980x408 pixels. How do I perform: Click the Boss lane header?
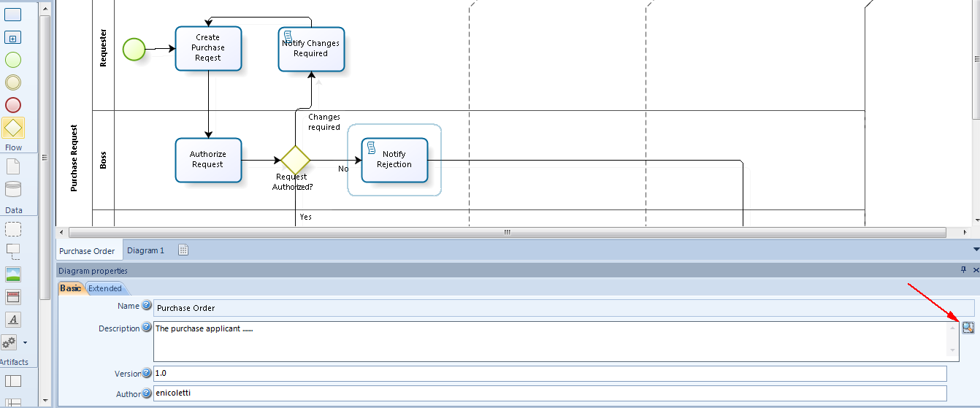pyautogui.click(x=103, y=160)
